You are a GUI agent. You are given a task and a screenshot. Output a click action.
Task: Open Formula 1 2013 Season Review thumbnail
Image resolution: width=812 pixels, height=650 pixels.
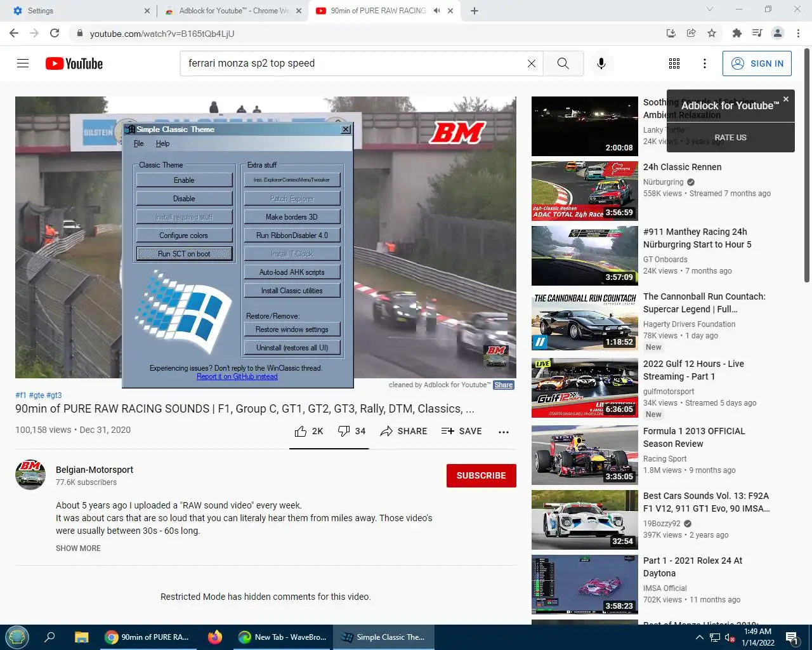pyautogui.click(x=585, y=455)
